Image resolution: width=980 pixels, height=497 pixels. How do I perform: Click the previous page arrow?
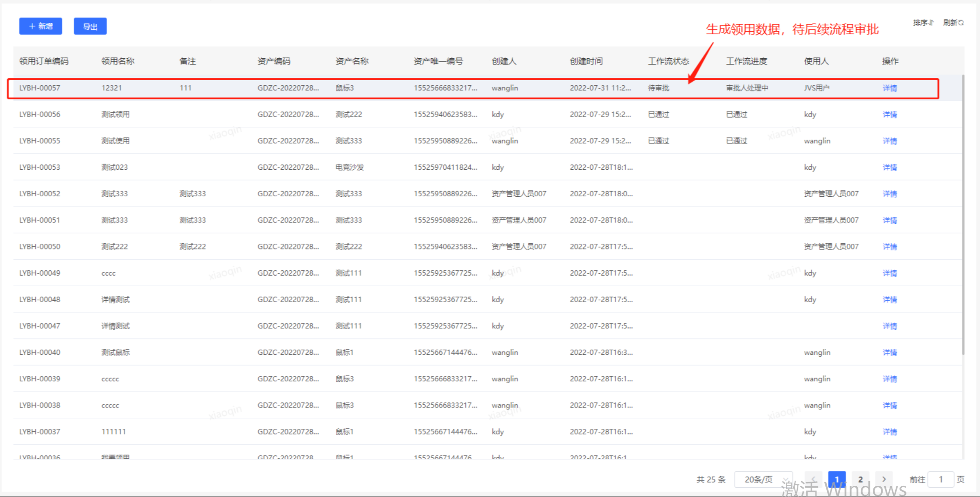pos(813,479)
